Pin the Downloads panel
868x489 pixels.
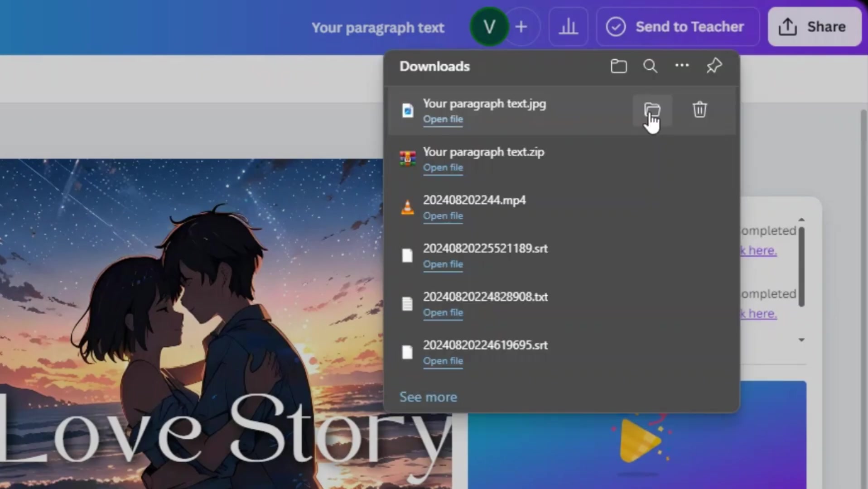tap(714, 66)
